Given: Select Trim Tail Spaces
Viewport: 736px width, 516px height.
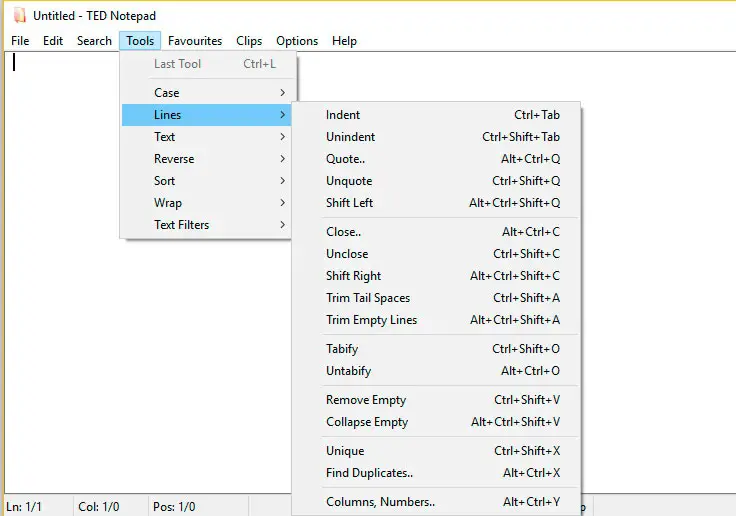Looking at the screenshot, I should pos(368,298).
